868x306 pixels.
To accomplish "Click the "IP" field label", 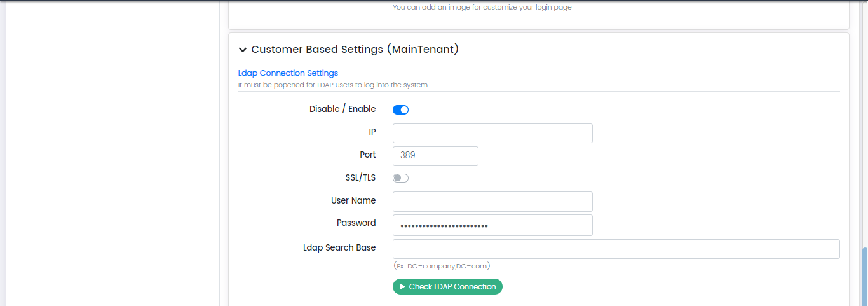I will point(372,132).
